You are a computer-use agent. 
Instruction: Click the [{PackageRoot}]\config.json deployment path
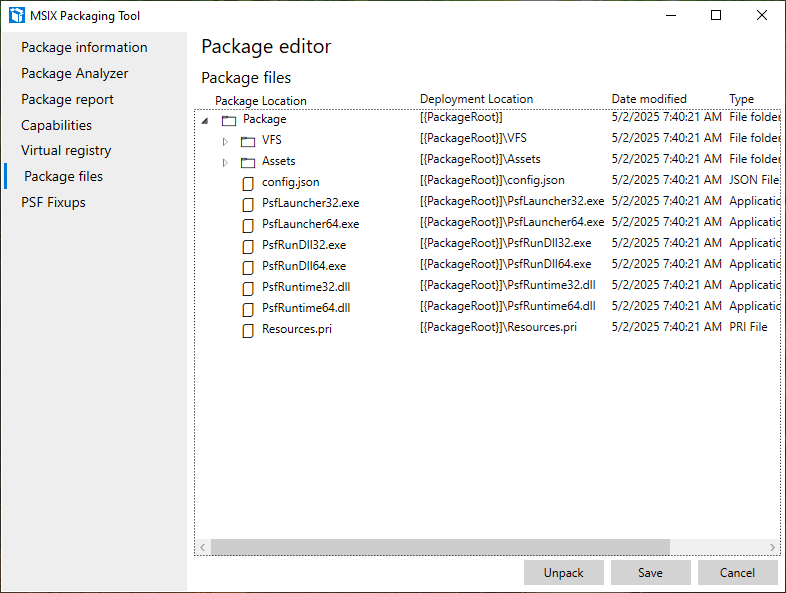492,180
